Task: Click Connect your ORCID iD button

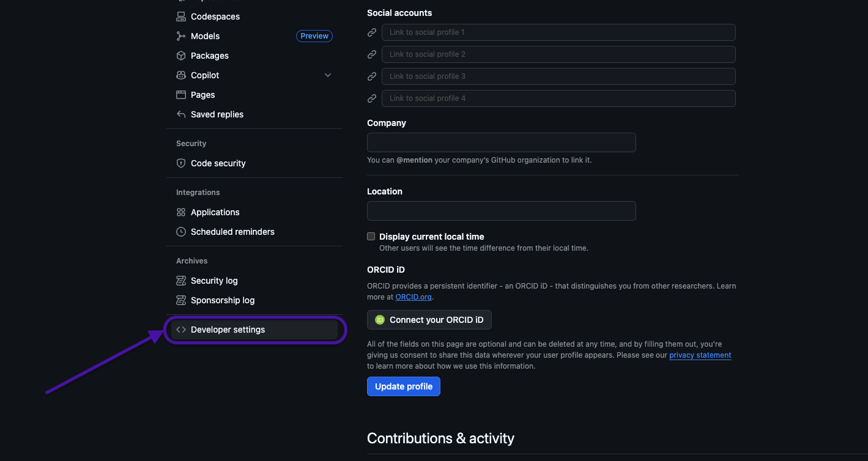Action: click(x=429, y=320)
